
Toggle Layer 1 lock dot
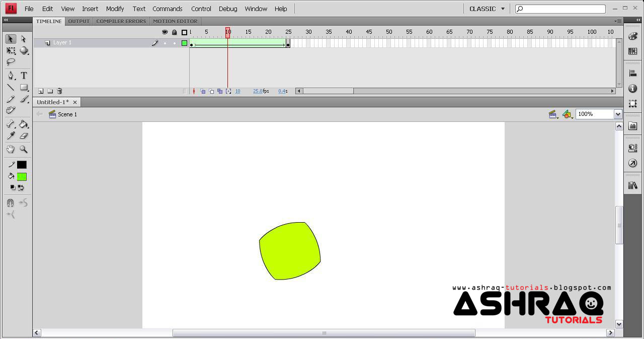click(175, 43)
